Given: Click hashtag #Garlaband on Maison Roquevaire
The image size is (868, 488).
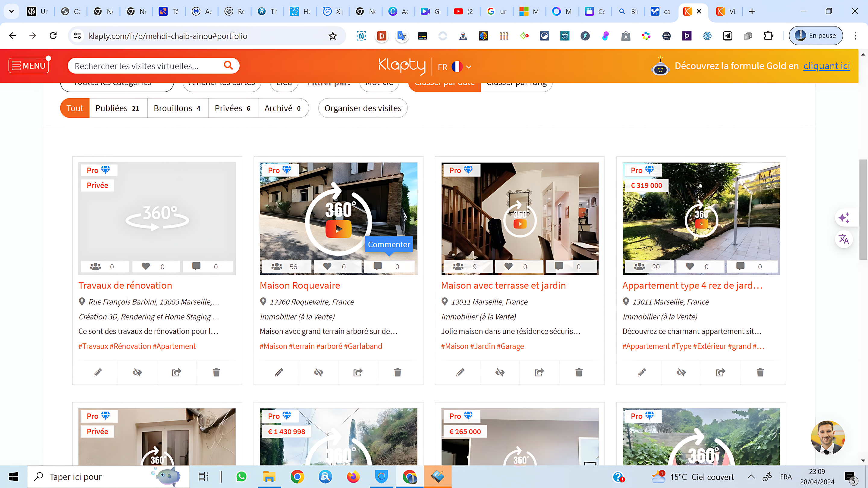Looking at the screenshot, I should pyautogui.click(x=363, y=346).
